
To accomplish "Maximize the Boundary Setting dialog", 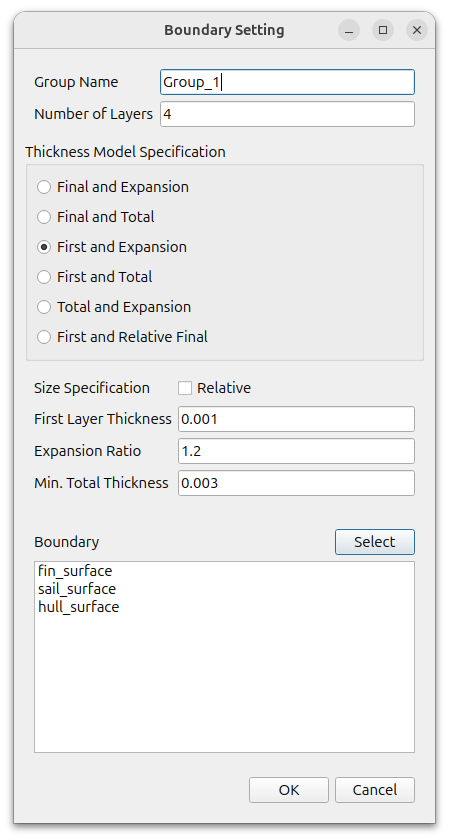I will 383,30.
